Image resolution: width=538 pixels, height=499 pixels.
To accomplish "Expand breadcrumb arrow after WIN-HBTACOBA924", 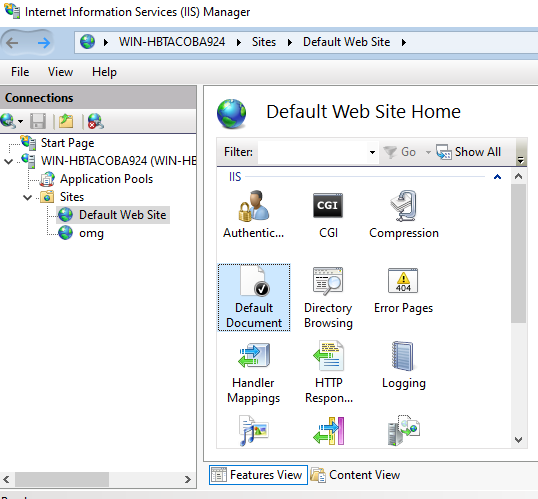I will [239, 42].
